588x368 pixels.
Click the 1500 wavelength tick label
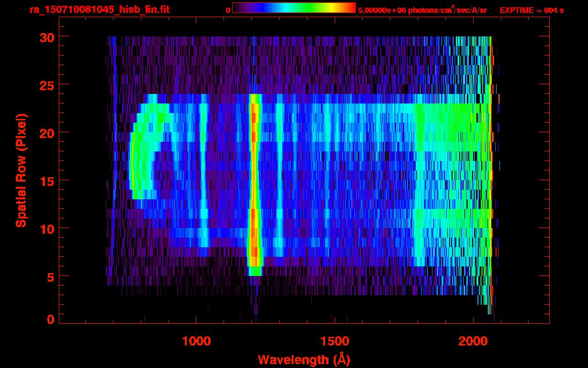tap(335, 341)
